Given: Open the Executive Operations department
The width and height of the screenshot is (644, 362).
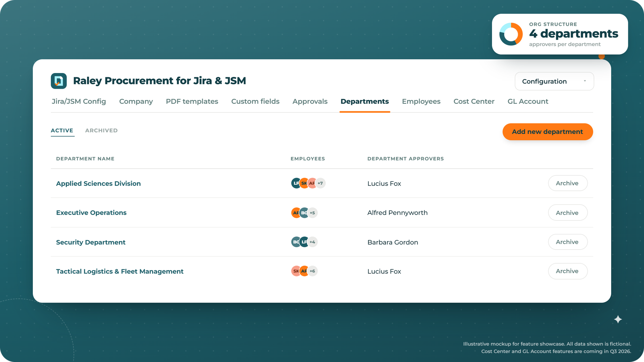Looking at the screenshot, I should (91, 213).
